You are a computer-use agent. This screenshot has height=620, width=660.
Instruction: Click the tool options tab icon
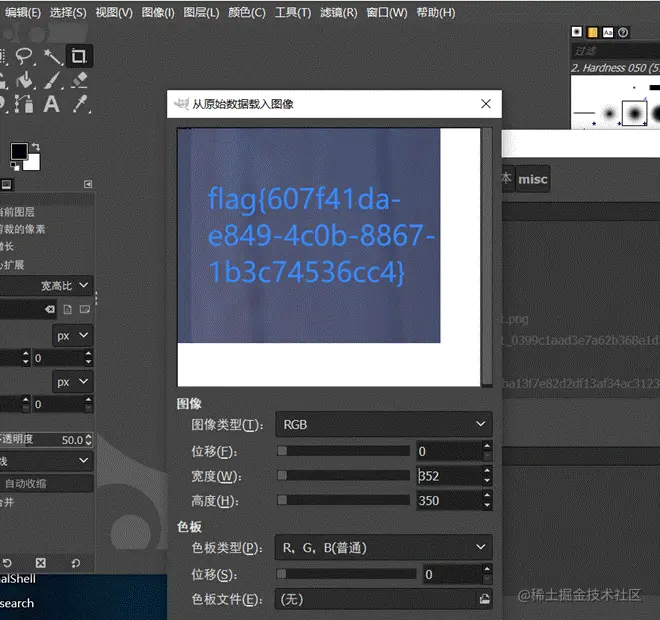click(x=6, y=184)
